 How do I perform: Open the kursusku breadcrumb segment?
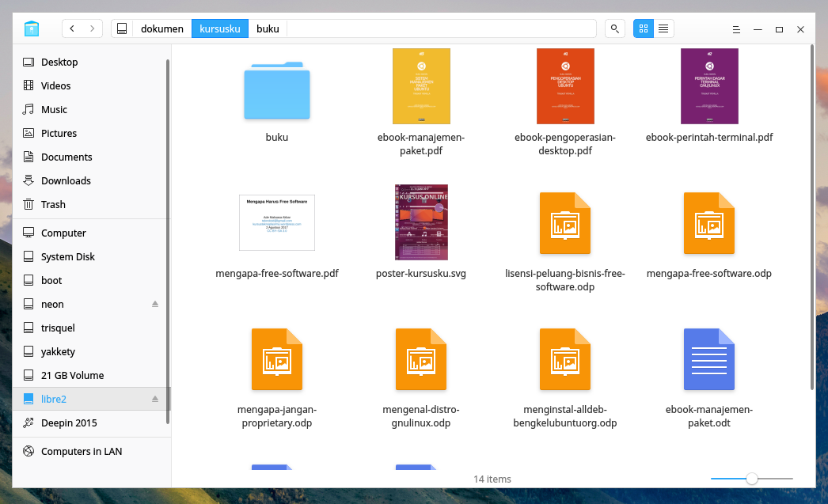pyautogui.click(x=218, y=28)
